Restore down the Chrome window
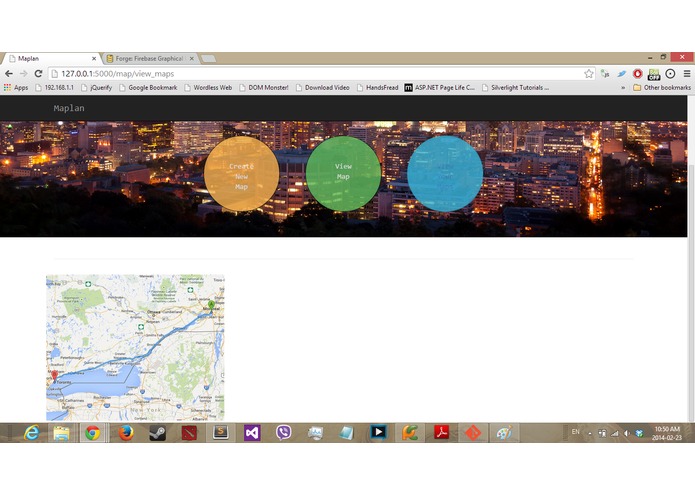 tap(663, 57)
